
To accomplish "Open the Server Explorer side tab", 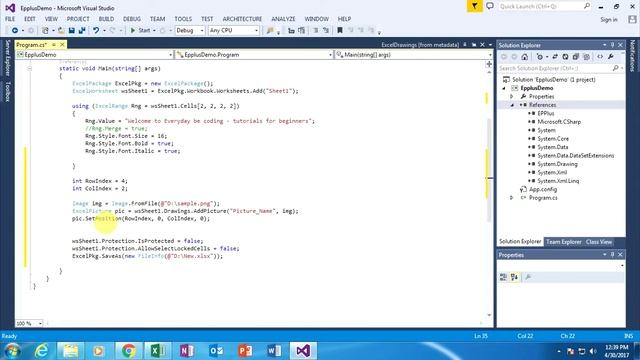I will [x=7, y=58].
